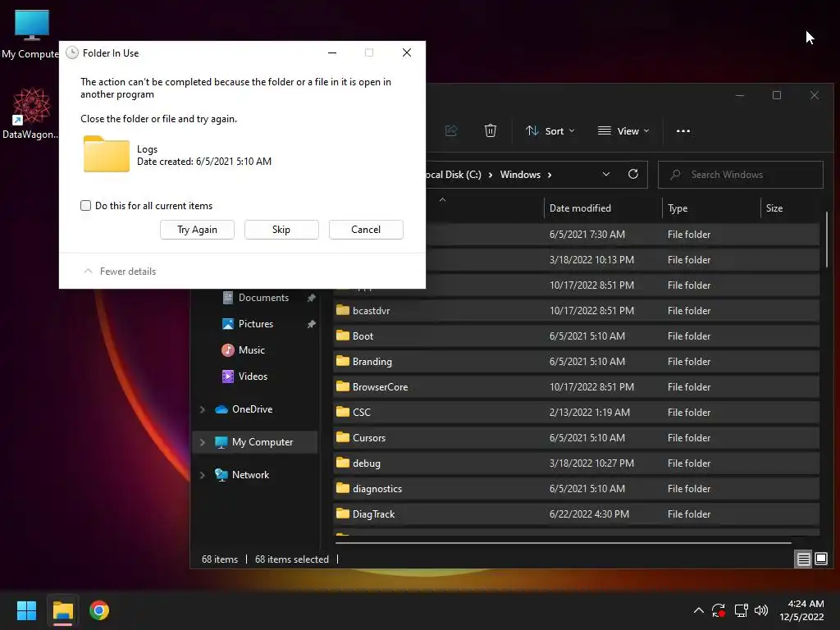Click the 2/13/2022 1:19 AM date cell
The image size is (840, 630).
(589, 413)
